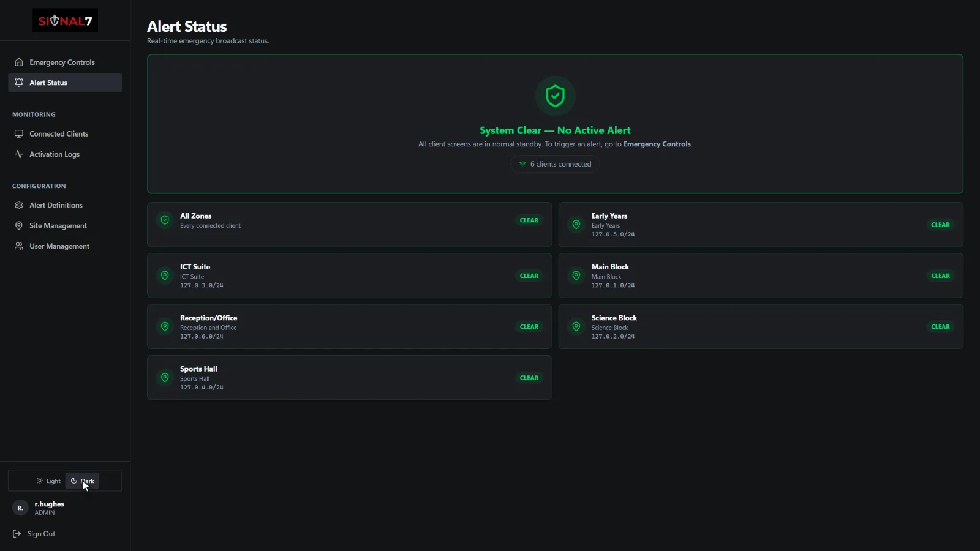The height and width of the screenshot is (551, 980).
Task: Select Alert Status in the sidebar
Action: tap(65, 83)
